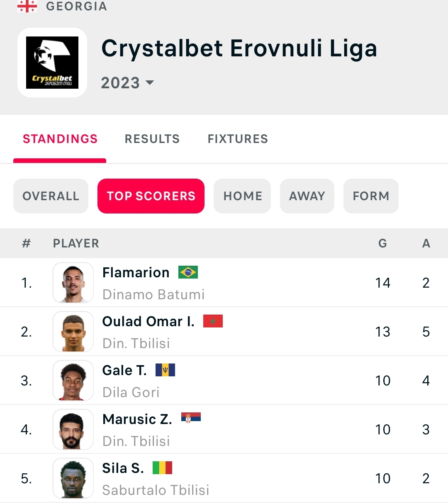
Task: Open Saburtalo Tbilisi team link
Action: click(x=156, y=490)
